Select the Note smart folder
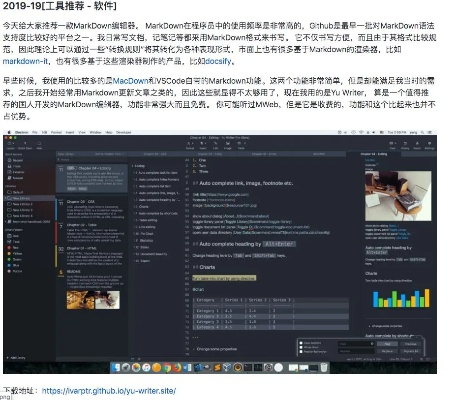 (13, 236)
